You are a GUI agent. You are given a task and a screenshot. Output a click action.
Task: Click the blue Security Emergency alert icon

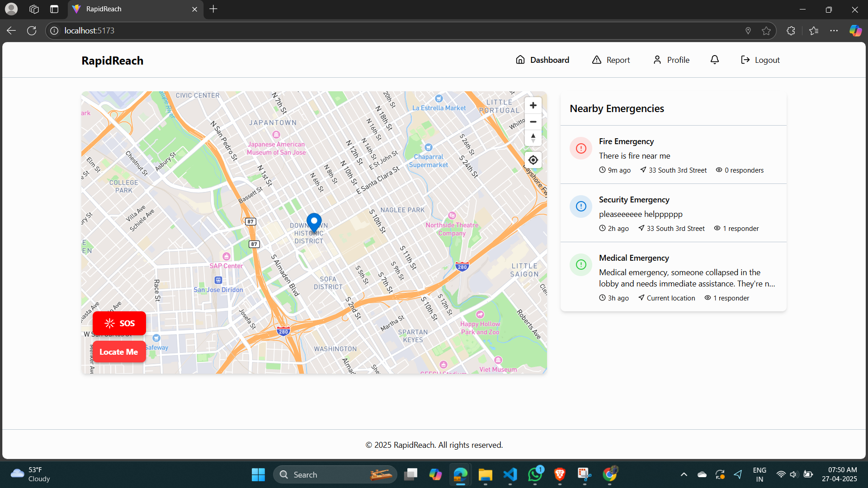point(581,206)
